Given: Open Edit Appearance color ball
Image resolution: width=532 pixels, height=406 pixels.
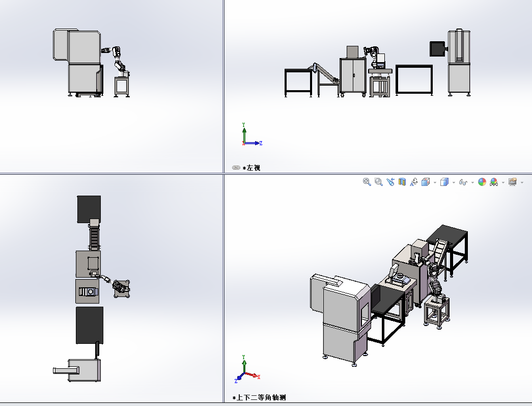Looking at the screenshot, I should (482, 182).
